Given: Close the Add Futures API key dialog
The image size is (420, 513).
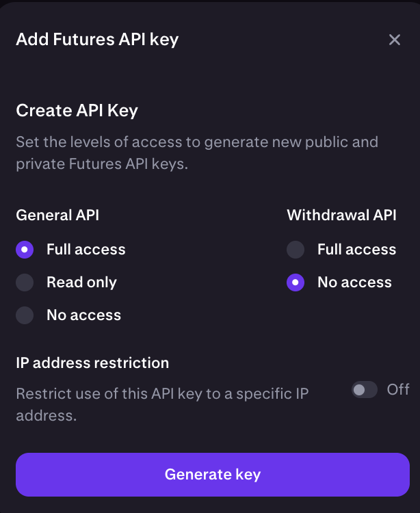Looking at the screenshot, I should [x=395, y=40].
